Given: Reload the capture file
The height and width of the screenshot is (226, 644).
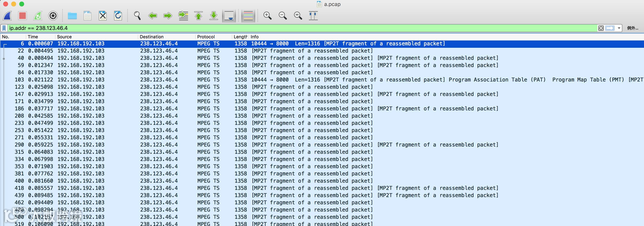Looking at the screenshot, I should point(118,16).
